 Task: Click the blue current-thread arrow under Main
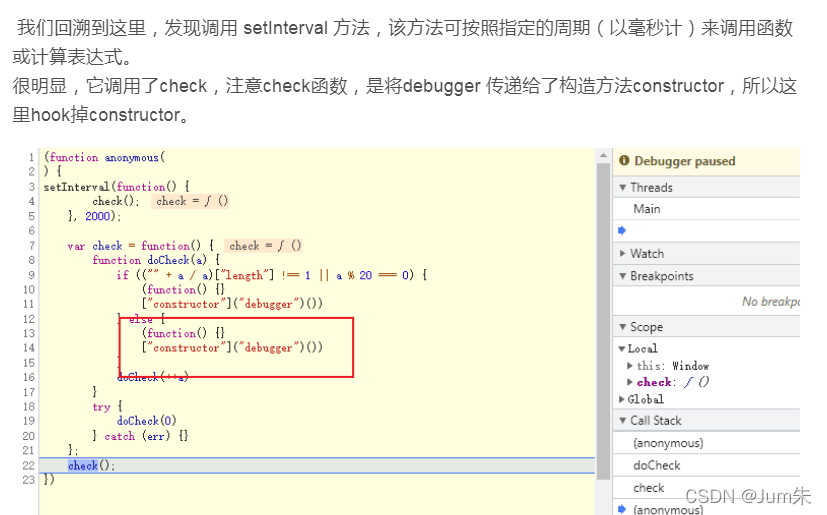coord(622,230)
